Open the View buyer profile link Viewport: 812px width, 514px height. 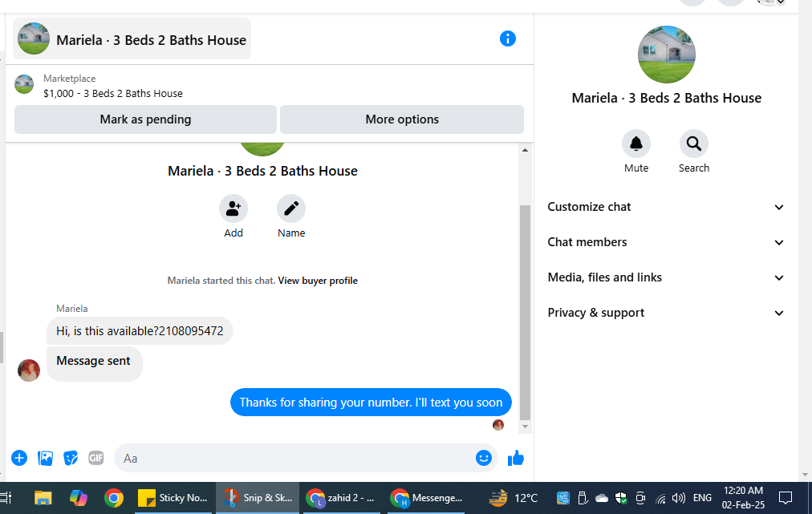click(x=318, y=281)
